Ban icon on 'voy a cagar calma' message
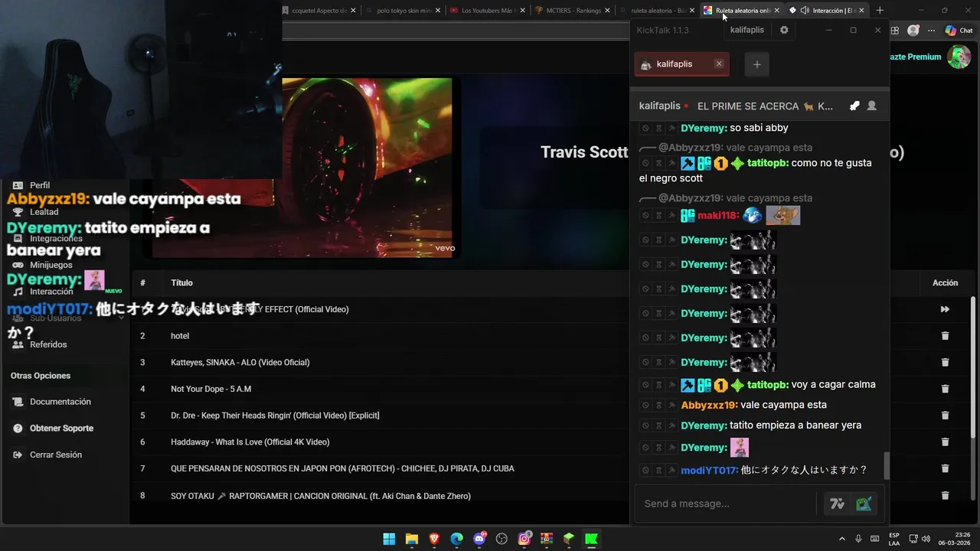The width and height of the screenshot is (980, 551). click(x=645, y=385)
